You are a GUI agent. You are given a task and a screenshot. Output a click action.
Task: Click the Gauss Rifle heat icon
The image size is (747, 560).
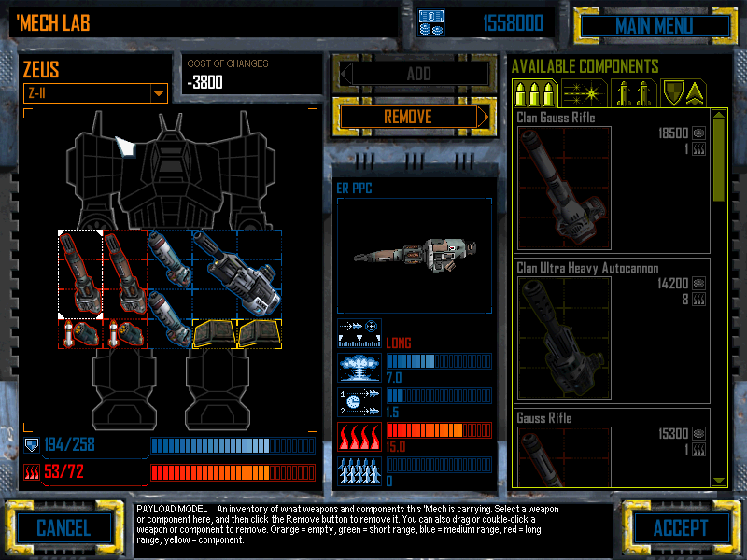pyautogui.click(x=698, y=450)
